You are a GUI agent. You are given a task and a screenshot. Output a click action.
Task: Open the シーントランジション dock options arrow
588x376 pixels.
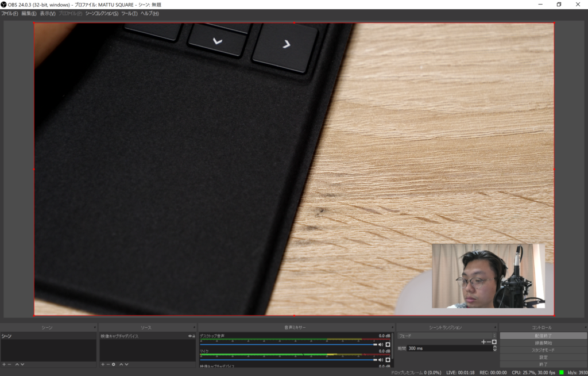pos(495,328)
